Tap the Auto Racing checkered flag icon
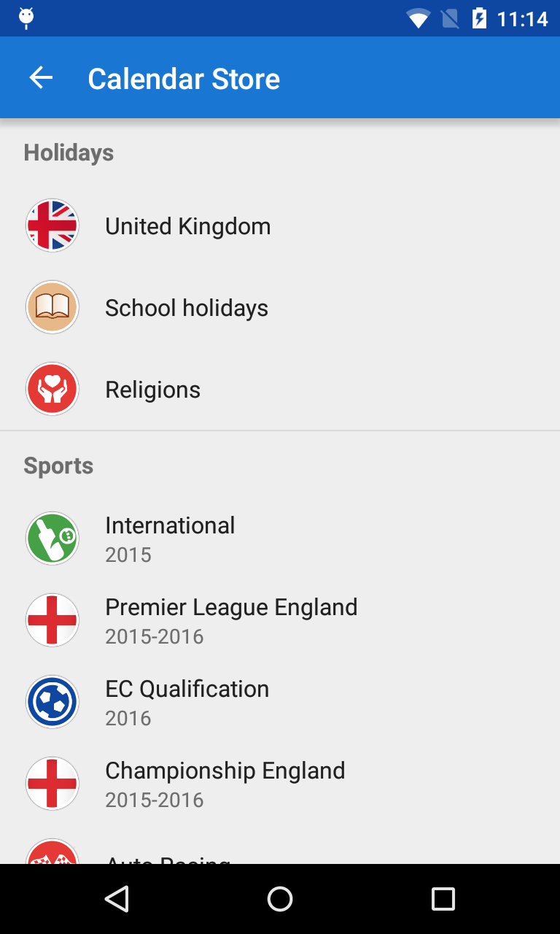This screenshot has height=934, width=560. click(52, 854)
